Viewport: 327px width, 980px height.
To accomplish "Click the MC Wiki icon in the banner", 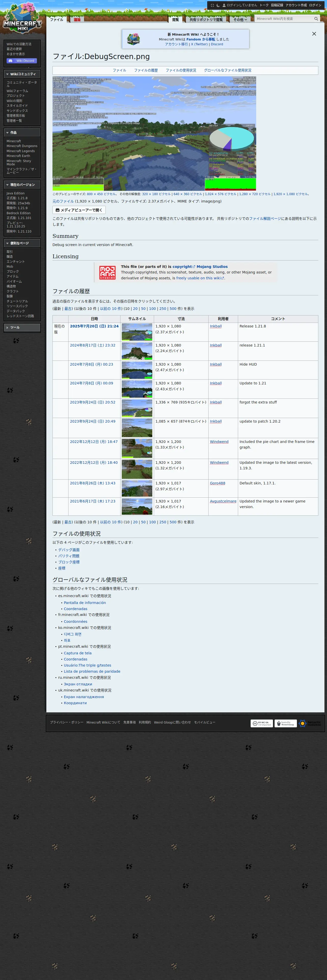I will [133, 39].
